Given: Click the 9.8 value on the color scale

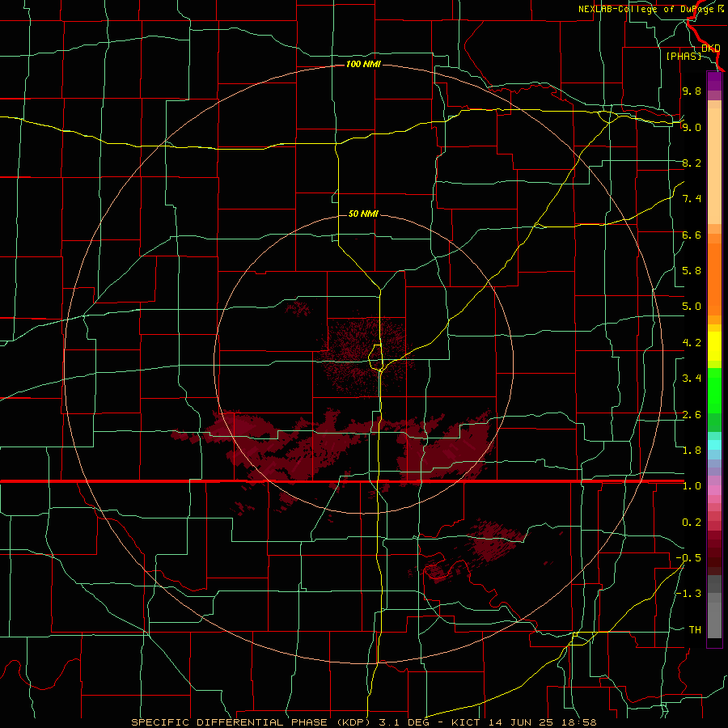Looking at the screenshot, I should click(x=692, y=91).
